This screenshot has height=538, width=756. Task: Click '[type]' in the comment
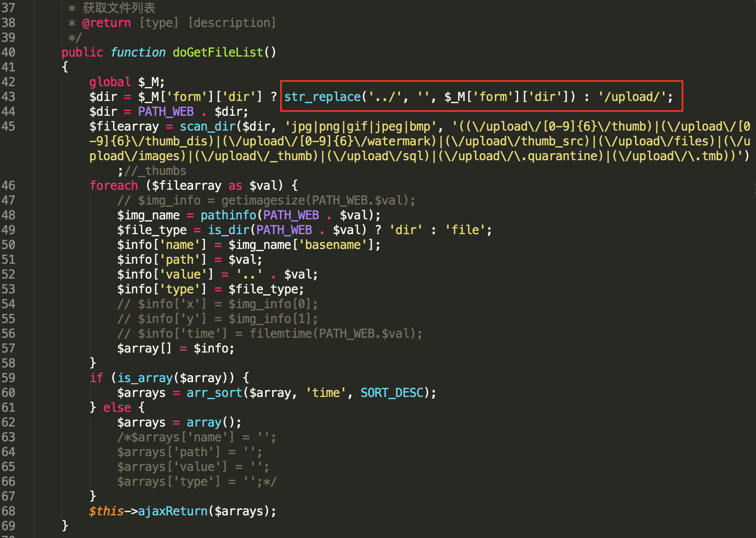159,23
